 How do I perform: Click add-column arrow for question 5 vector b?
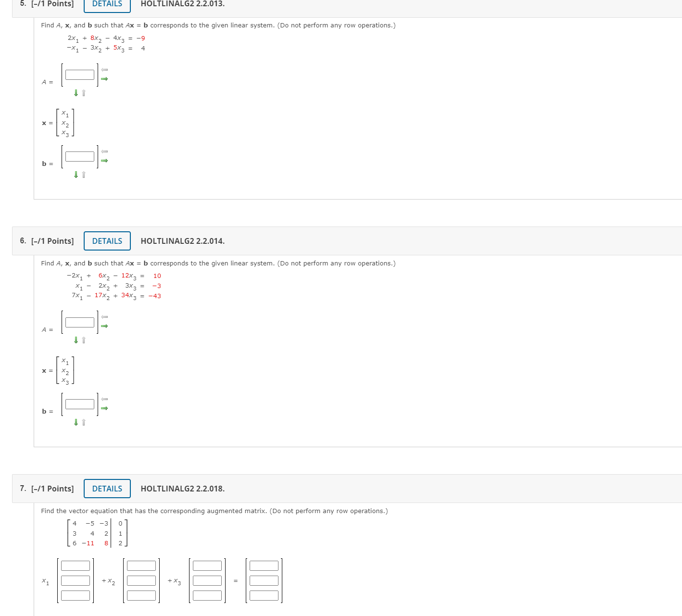[104, 161]
